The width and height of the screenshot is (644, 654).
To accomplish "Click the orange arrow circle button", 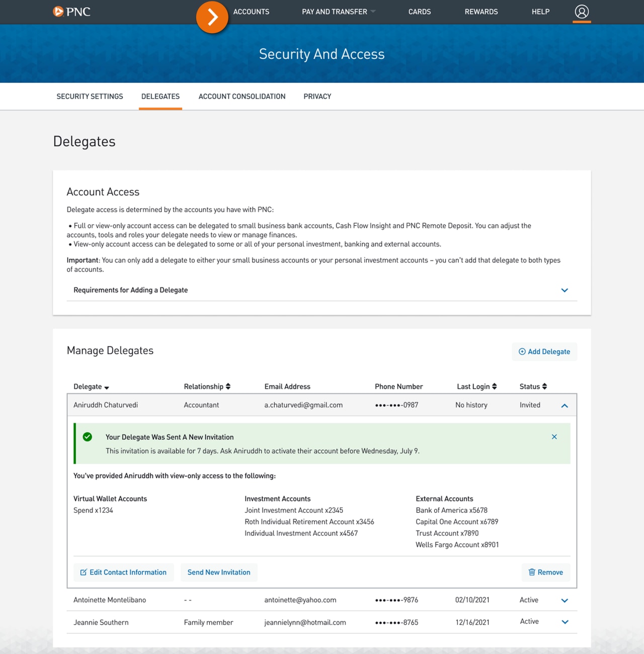I will [212, 17].
